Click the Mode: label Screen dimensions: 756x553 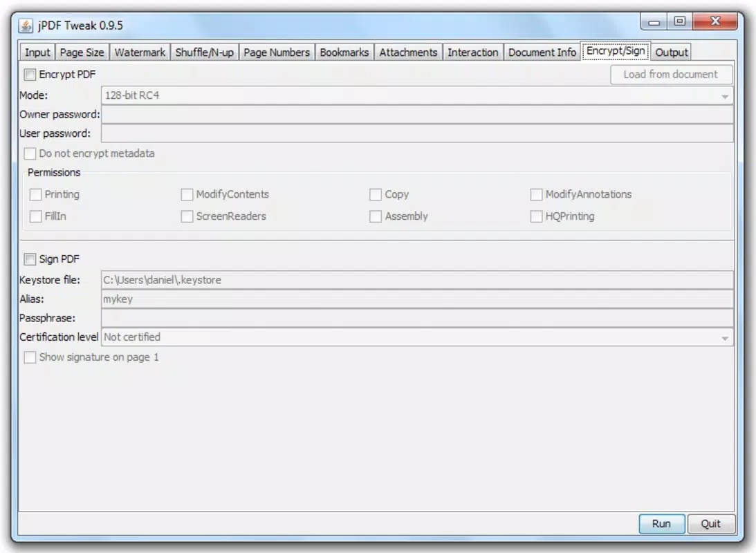(x=34, y=95)
